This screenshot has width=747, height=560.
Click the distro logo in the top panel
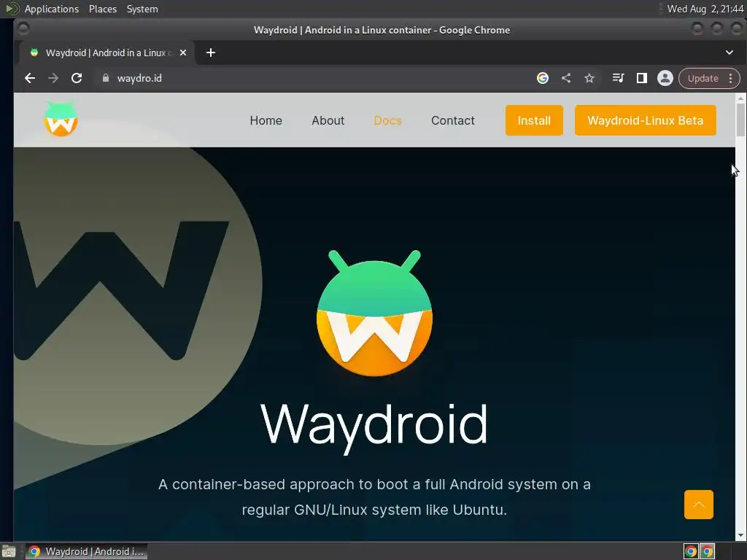12,9
